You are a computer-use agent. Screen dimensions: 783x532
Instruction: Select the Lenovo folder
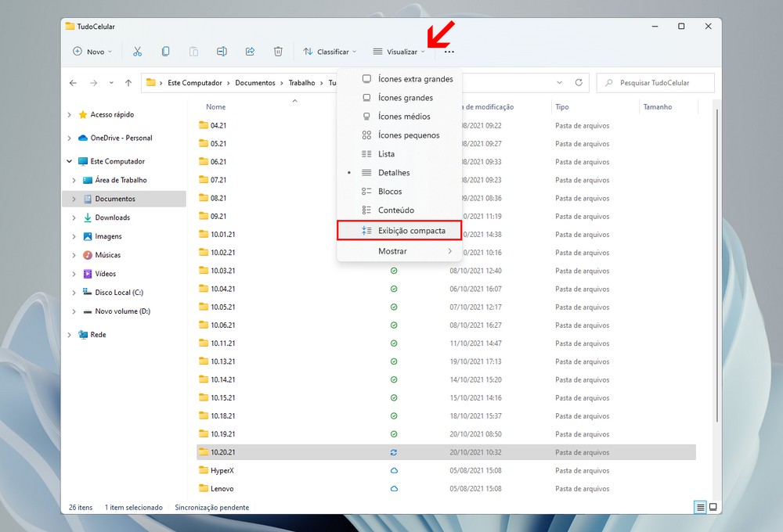222,489
